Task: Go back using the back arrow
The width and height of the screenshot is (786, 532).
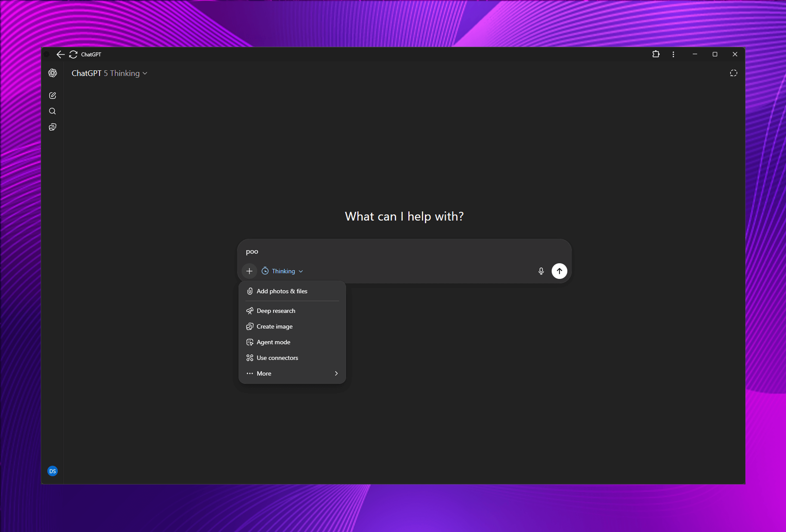Action: (61, 54)
